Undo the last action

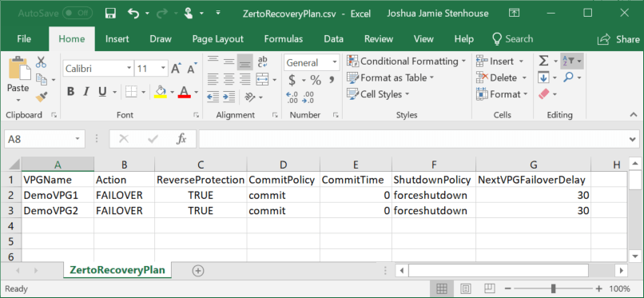tap(133, 13)
